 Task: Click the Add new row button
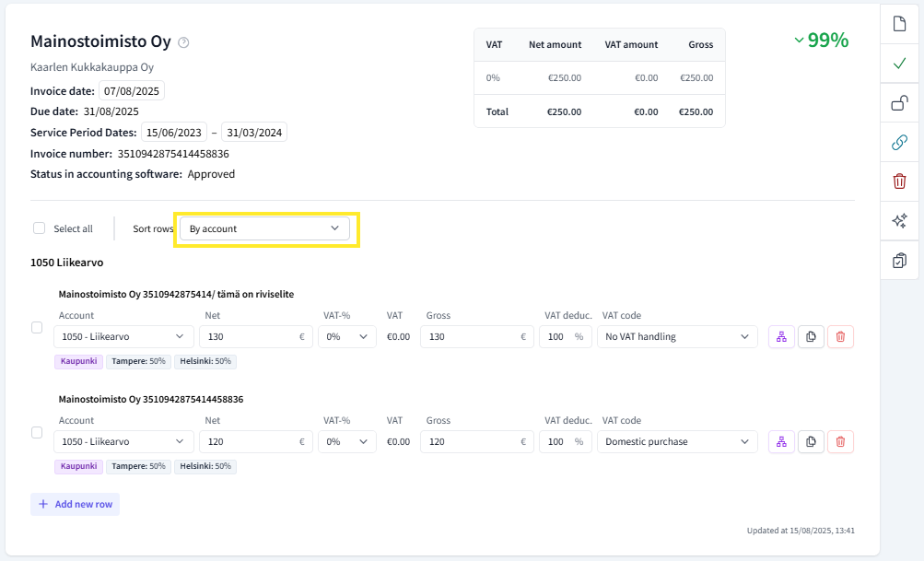(x=75, y=504)
